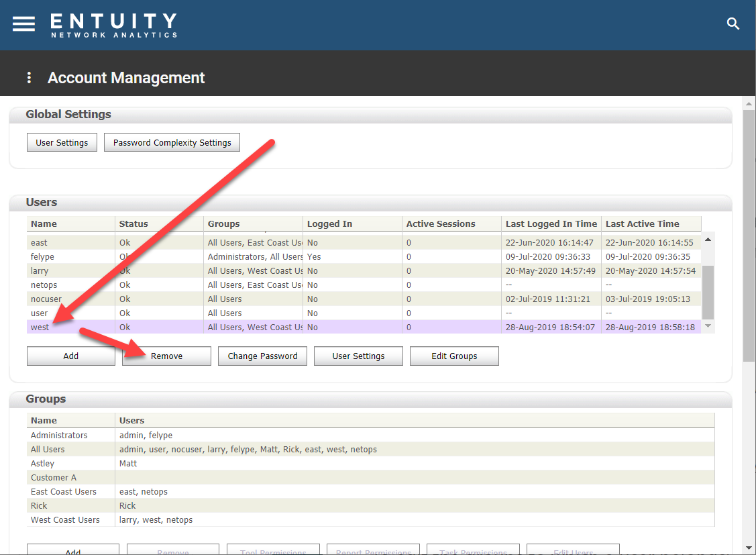The width and height of the screenshot is (756, 555).
Task: Select Astley group row
Action: coord(370,463)
